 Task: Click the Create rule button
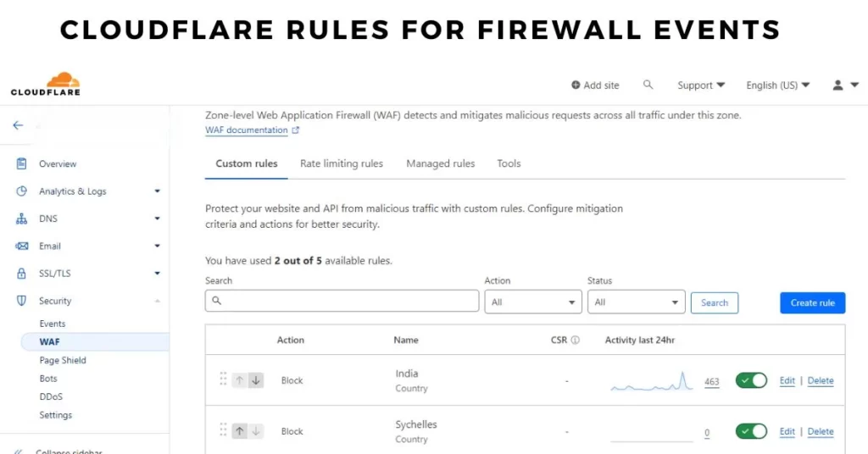813,302
